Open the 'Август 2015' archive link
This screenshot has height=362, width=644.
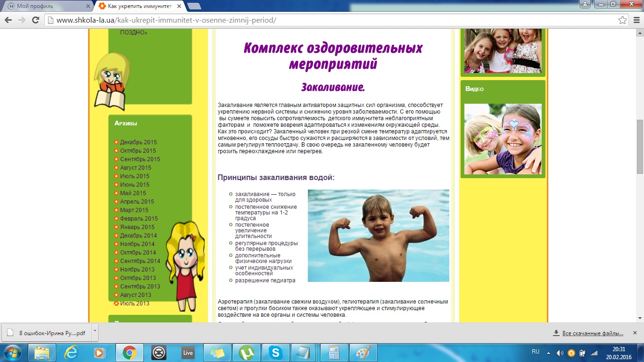point(135,168)
